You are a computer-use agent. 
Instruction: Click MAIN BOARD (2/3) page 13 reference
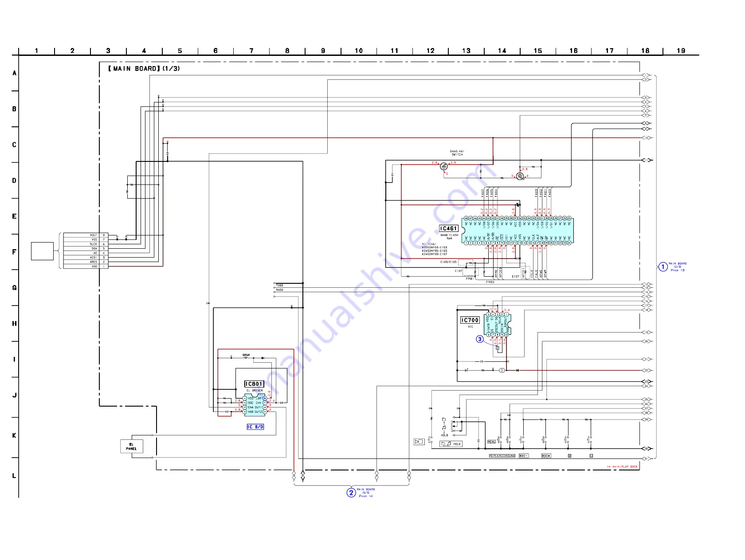(x=678, y=267)
